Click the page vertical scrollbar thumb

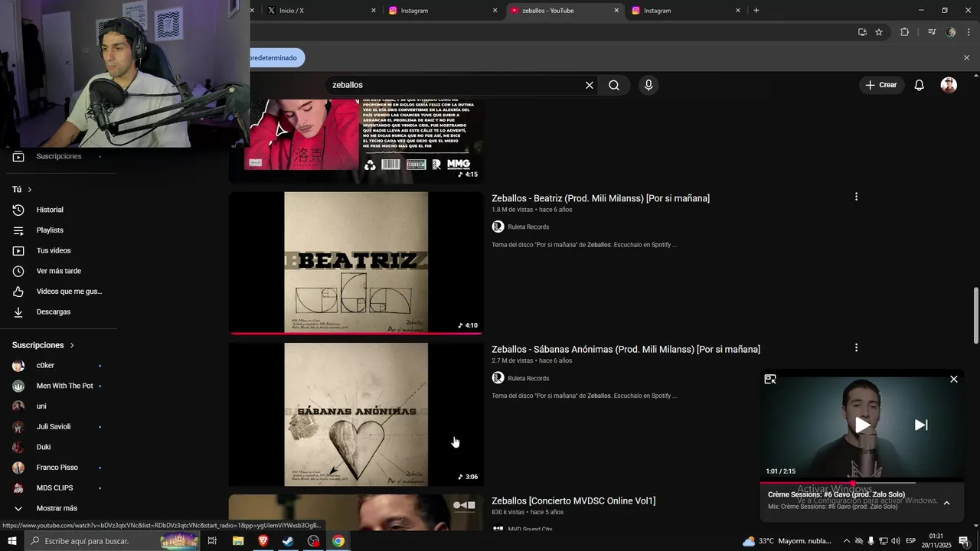coord(975,315)
